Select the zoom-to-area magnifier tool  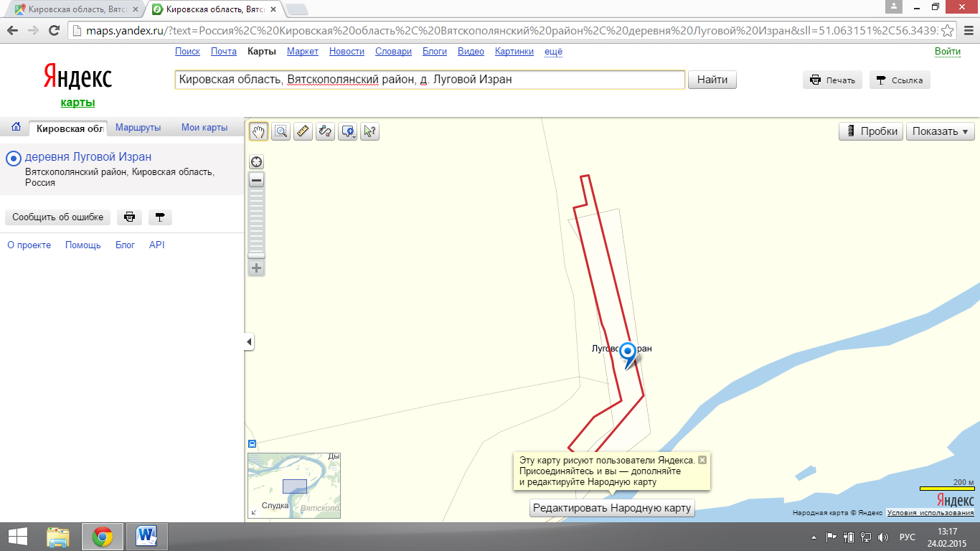click(281, 131)
